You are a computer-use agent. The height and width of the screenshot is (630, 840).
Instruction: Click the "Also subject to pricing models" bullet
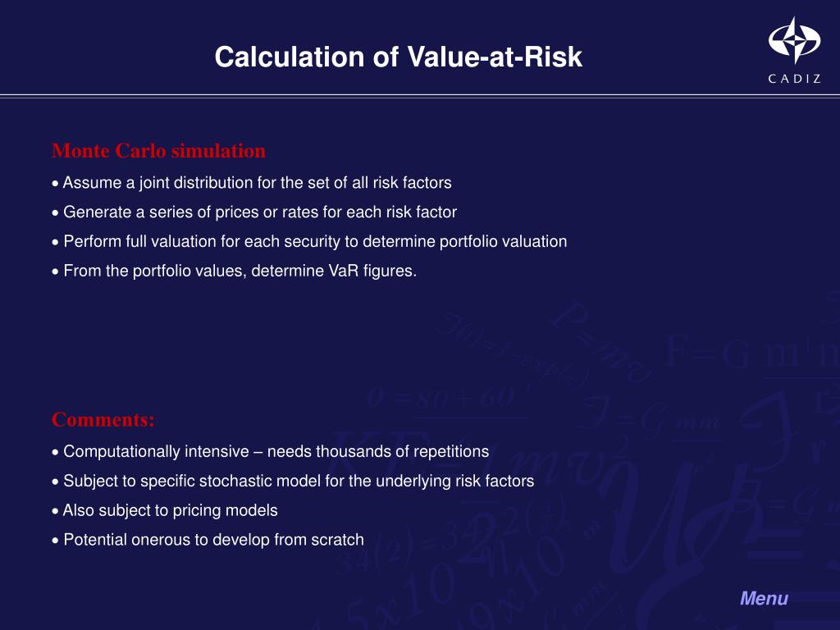click(x=164, y=510)
